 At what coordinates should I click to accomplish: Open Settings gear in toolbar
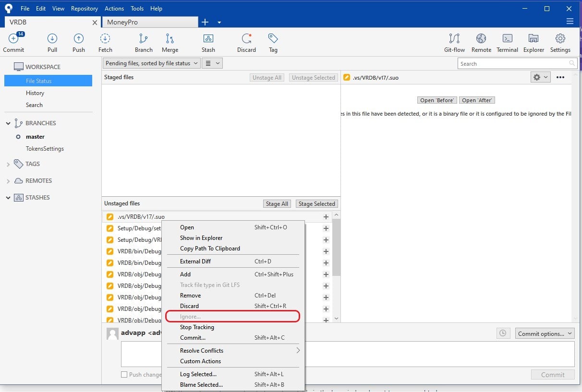tap(560, 39)
